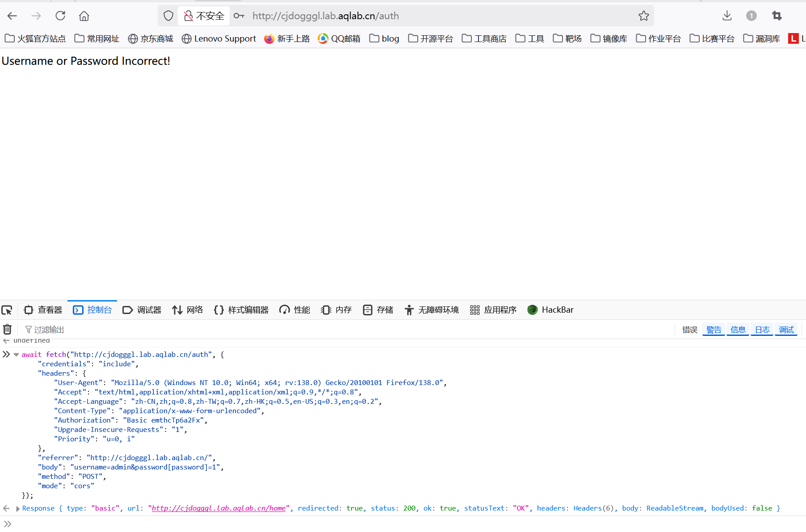Reload the current page

pos(60,16)
